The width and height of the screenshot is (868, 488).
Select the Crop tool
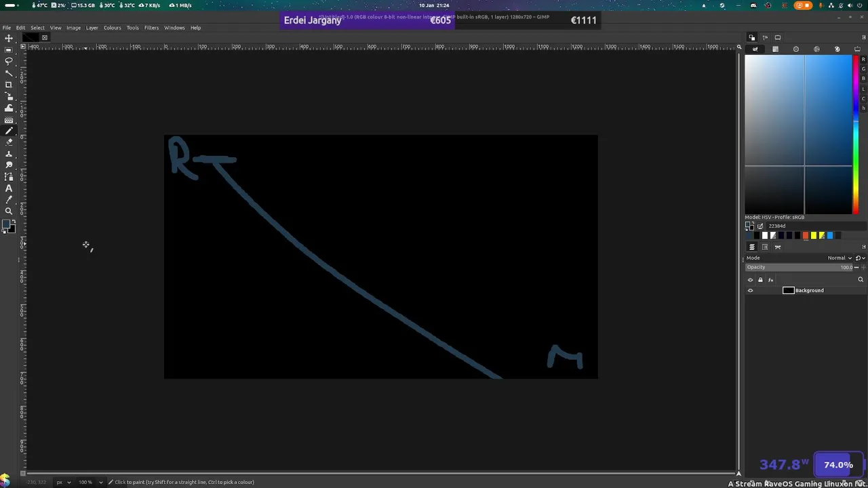[9, 84]
